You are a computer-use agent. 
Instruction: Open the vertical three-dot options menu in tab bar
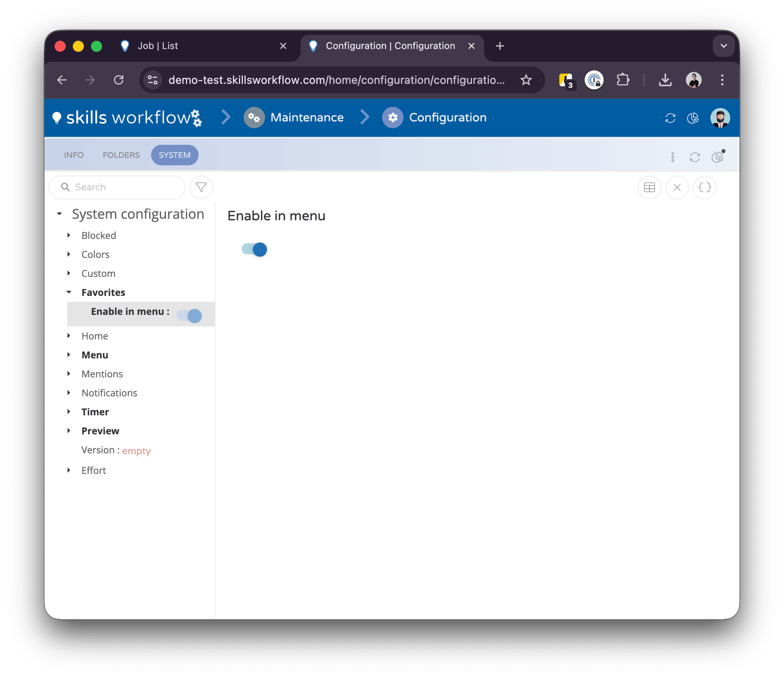point(672,157)
